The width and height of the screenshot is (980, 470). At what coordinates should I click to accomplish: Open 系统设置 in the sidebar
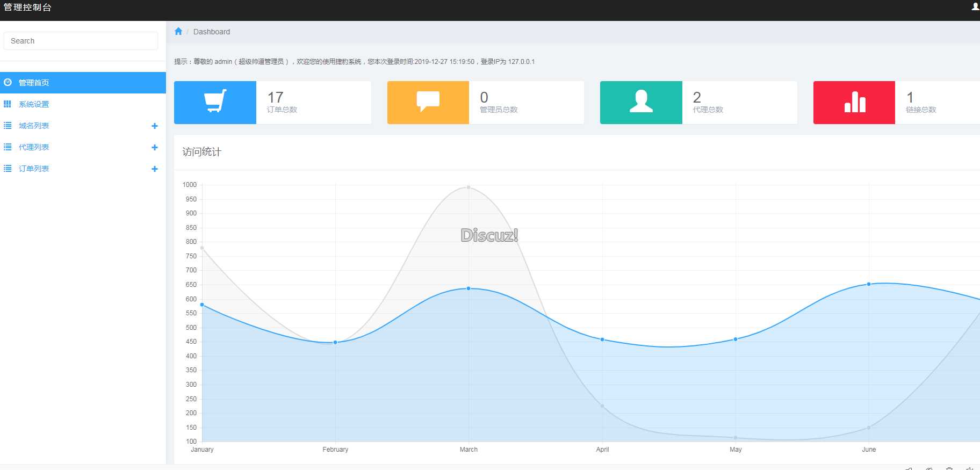pyautogui.click(x=83, y=104)
